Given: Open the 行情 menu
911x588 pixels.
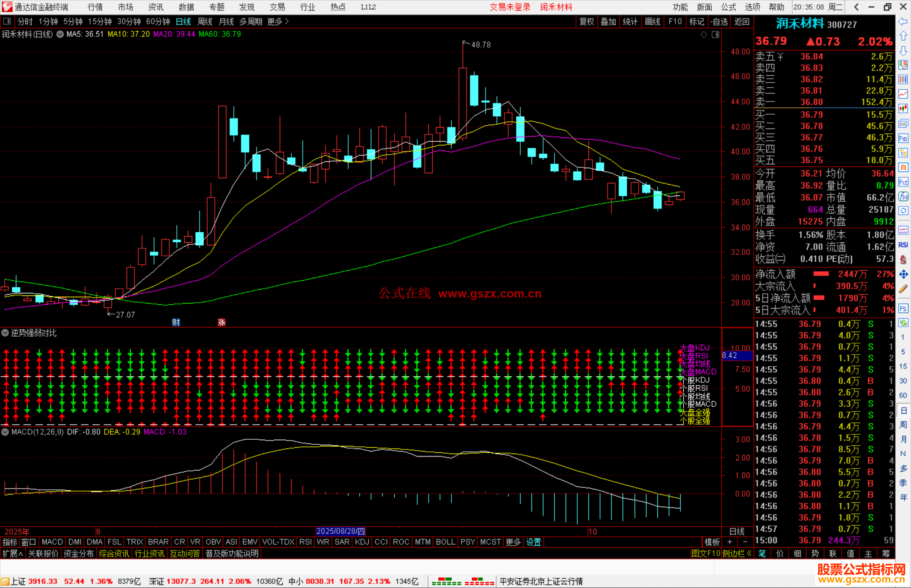Looking at the screenshot, I should coord(95,7).
